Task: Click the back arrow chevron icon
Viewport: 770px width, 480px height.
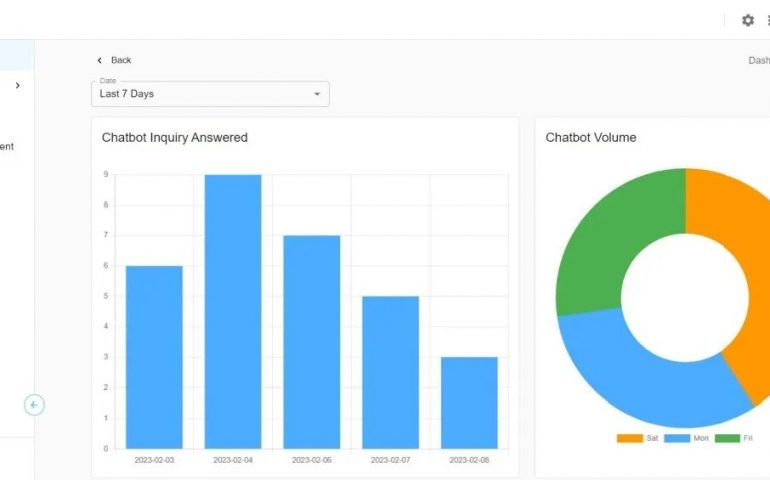Action: click(99, 61)
